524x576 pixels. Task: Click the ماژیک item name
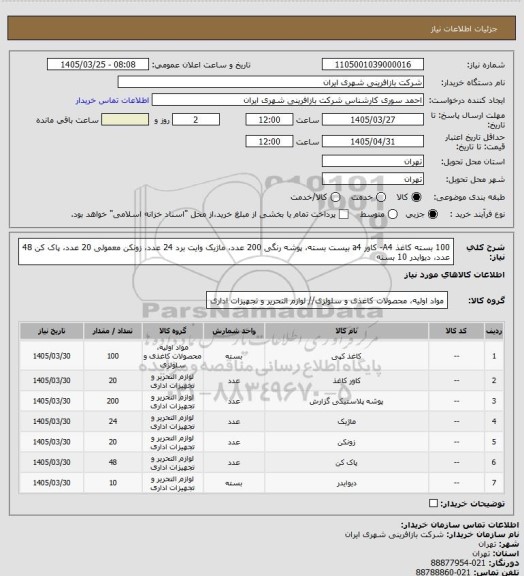(346, 421)
